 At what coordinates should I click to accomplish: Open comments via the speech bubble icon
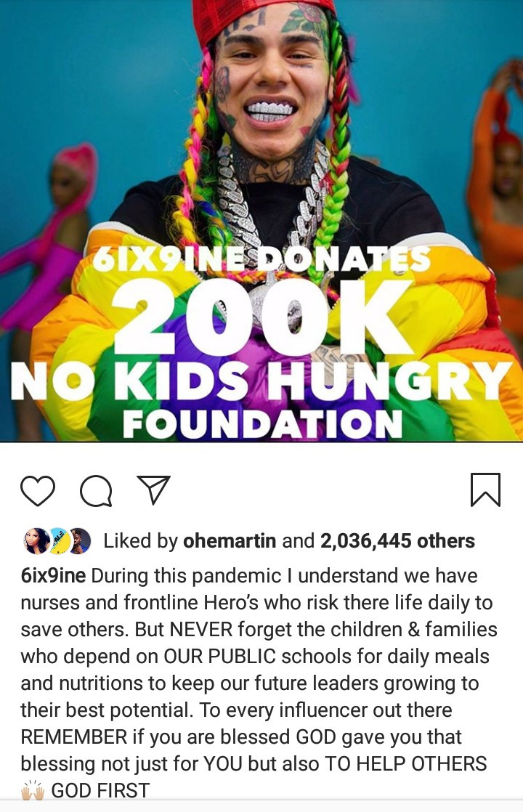click(x=96, y=490)
